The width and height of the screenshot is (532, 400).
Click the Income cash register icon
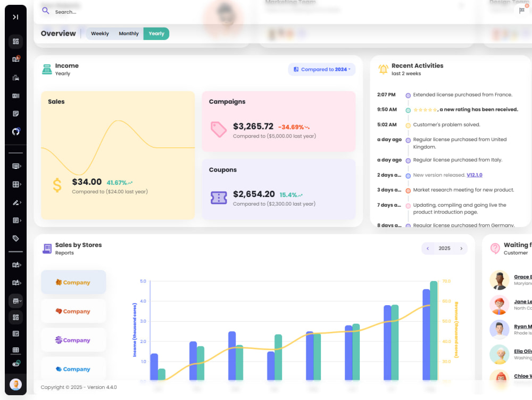point(47,69)
